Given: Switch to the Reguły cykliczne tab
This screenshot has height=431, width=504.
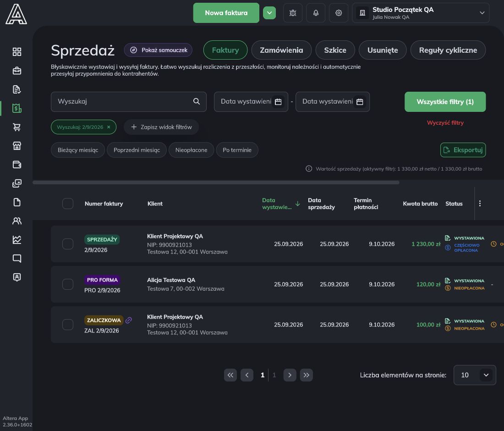Looking at the screenshot, I should 448,50.
